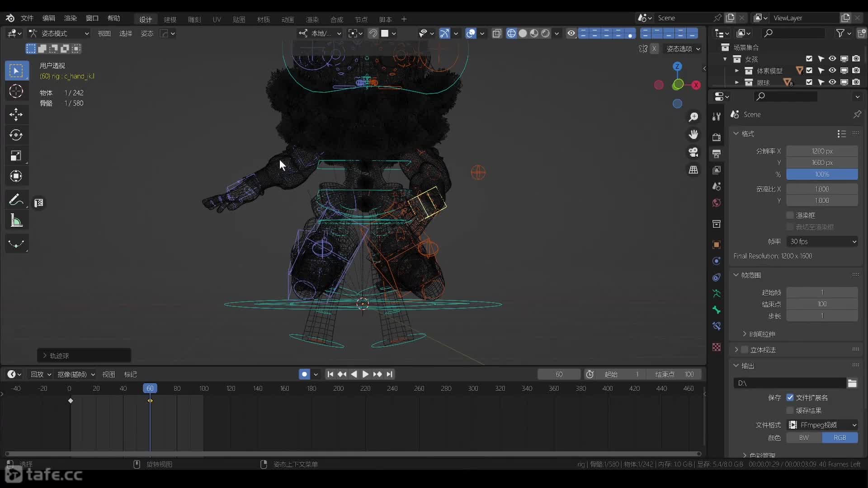Open the FFmpeg视频 file format dropdown
Image resolution: width=868 pixels, height=488 pixels.
[x=822, y=425]
